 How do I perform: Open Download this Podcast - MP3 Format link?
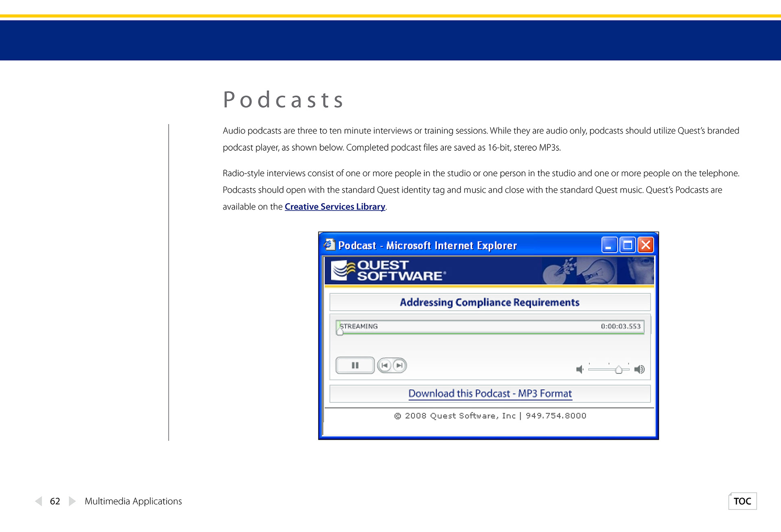(x=490, y=393)
